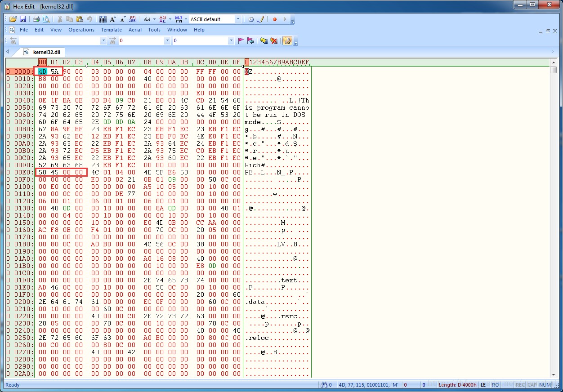Viewport: 563px width, 392px height.
Task: Click the Paste clipboard icon
Action: click(x=79, y=19)
